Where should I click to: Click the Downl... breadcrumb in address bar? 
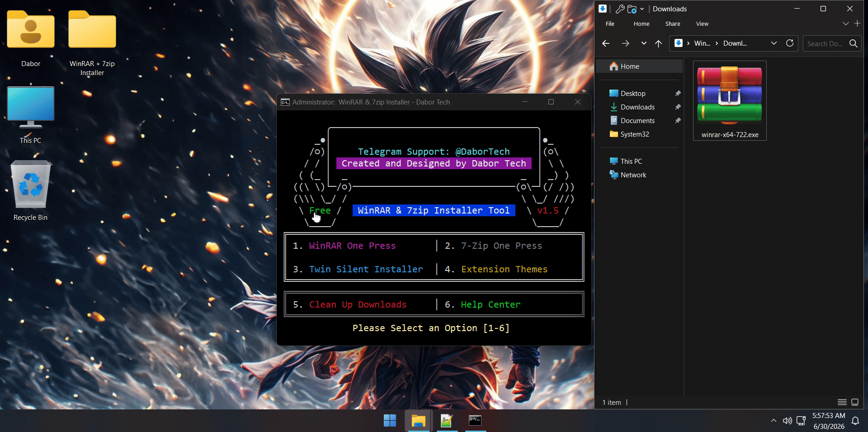click(x=735, y=43)
